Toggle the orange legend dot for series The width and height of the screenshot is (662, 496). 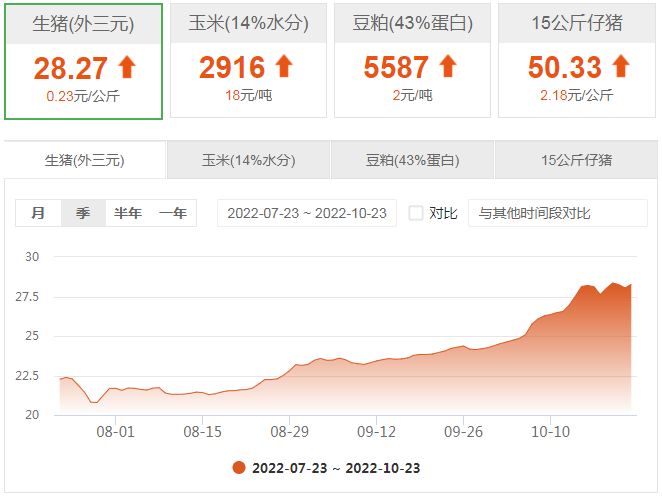tap(239, 468)
